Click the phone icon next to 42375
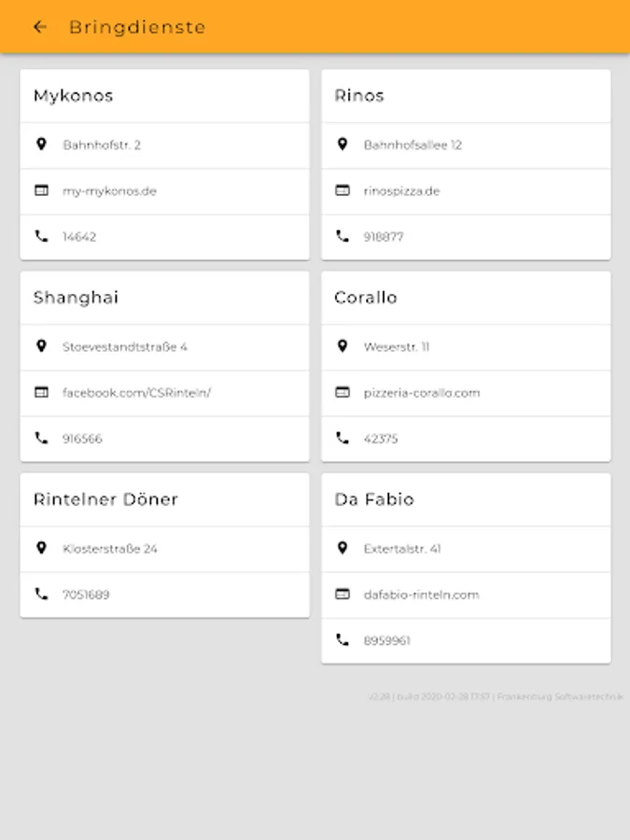Screen dimensions: 630x840 click(x=343, y=439)
